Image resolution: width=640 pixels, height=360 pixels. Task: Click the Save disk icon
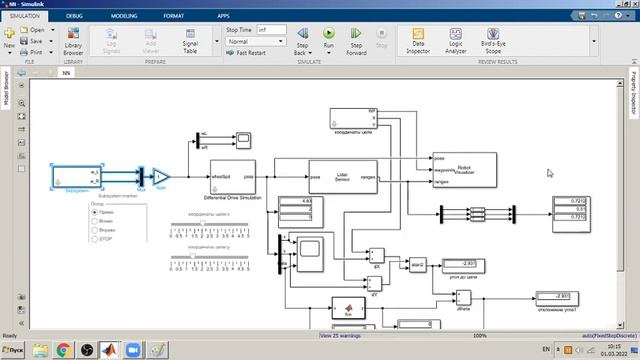pyautogui.click(x=24, y=41)
